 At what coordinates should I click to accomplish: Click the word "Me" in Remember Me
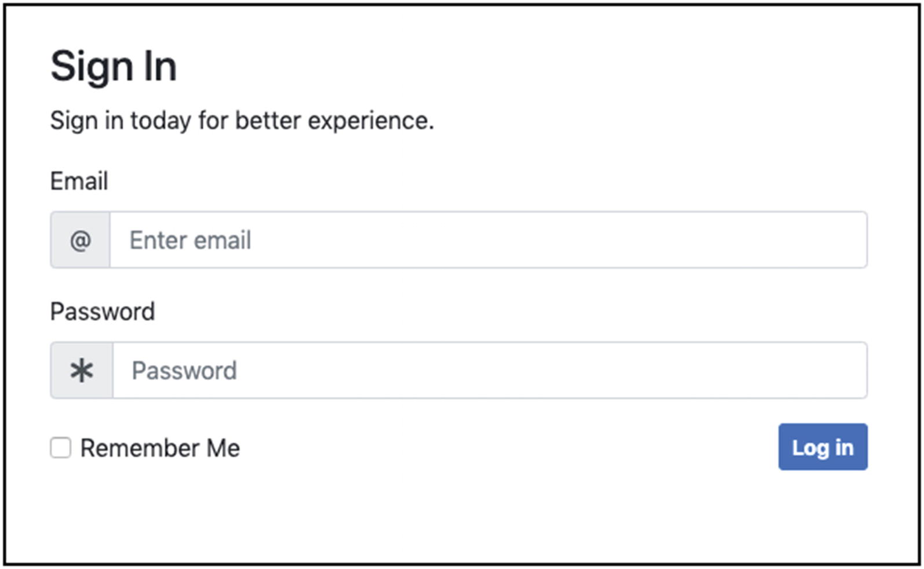(x=223, y=448)
